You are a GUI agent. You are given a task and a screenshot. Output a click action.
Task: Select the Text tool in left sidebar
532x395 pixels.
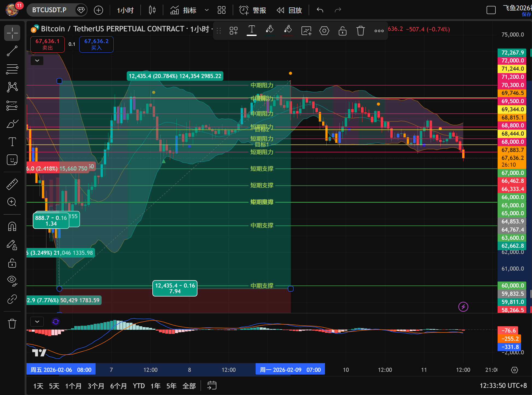pos(12,142)
